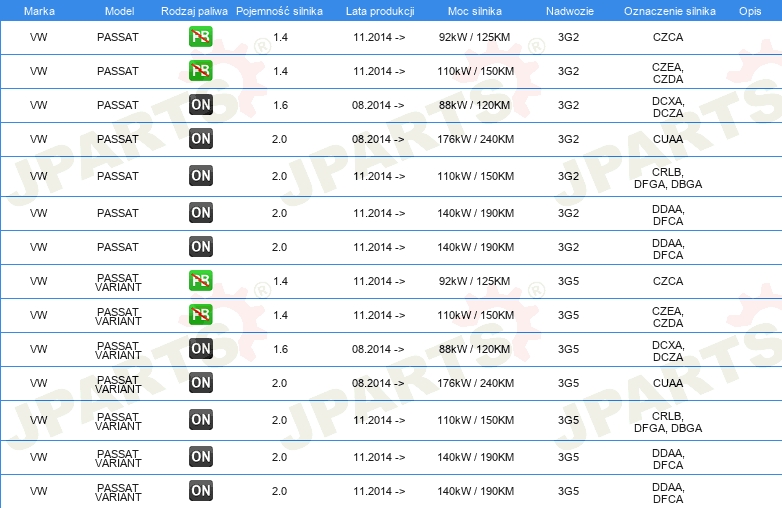782x508 pixels.
Task: Click 3G5 body code in the CUAA row
Action: [x=569, y=383]
